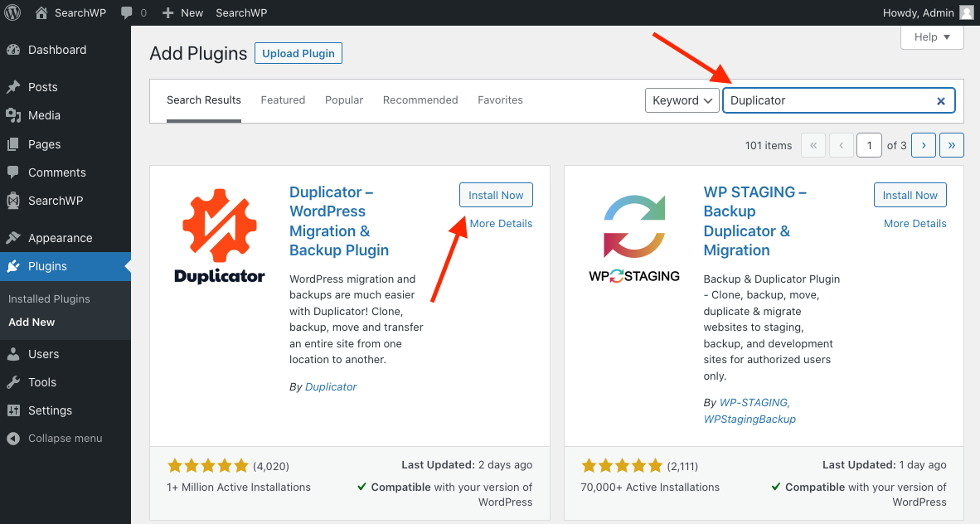Click the WordPress logo icon
This screenshot has height=524, width=980.
tap(13, 12)
